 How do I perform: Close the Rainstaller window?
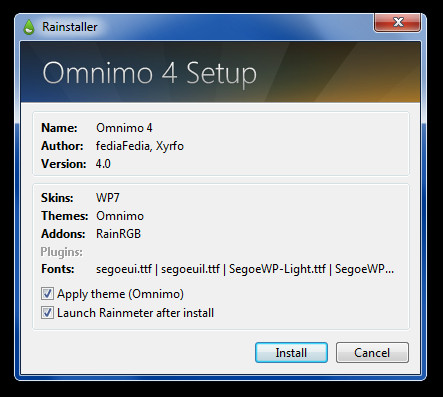tap(397, 23)
